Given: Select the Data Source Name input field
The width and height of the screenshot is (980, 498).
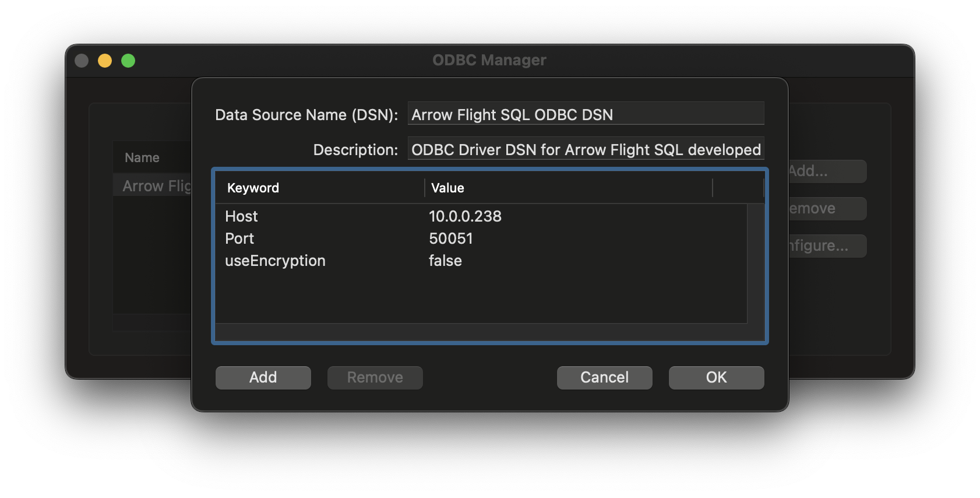Looking at the screenshot, I should click(x=586, y=114).
